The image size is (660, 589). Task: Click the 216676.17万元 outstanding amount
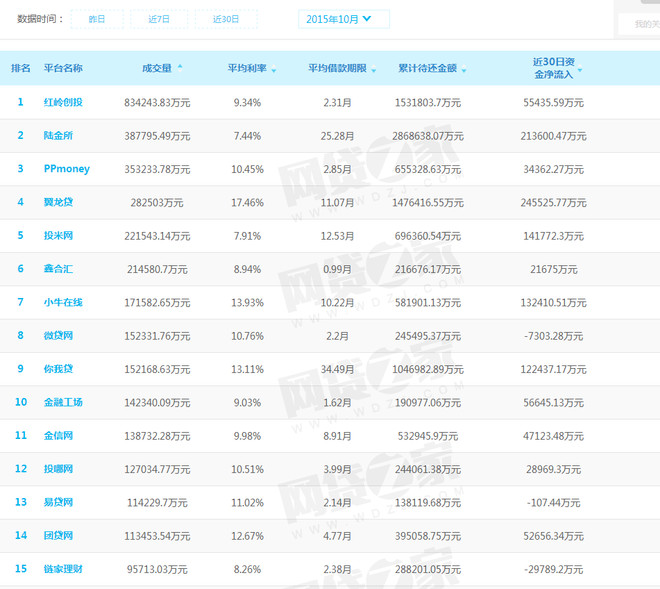(428, 269)
